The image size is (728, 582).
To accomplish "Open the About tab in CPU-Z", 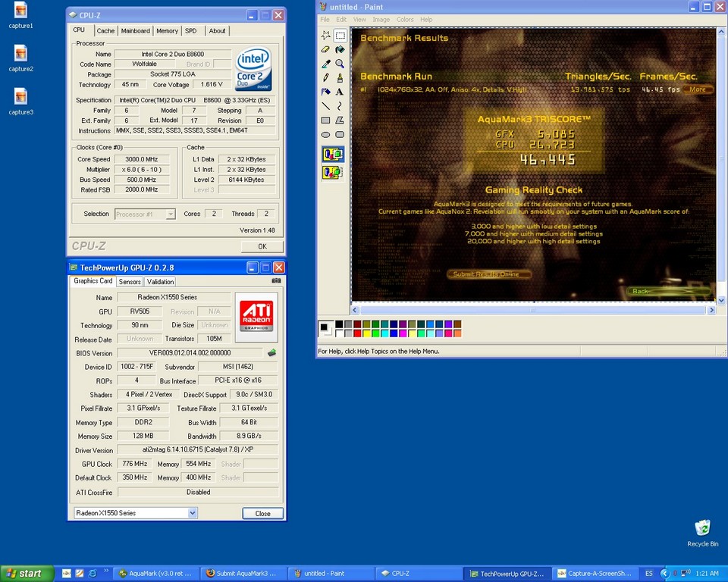I will click(217, 30).
